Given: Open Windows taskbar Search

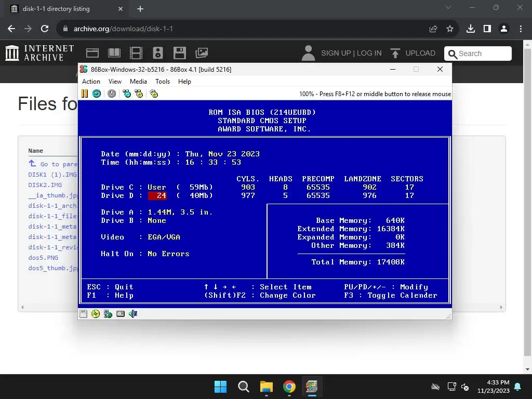Looking at the screenshot, I should [x=244, y=387].
